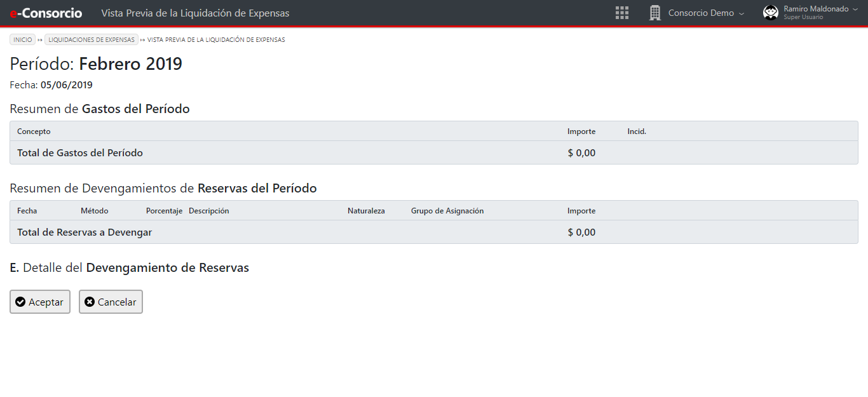Screen dimensions: 868x397
Task: Click the Importe header in the Gastos table
Action: tap(581, 131)
